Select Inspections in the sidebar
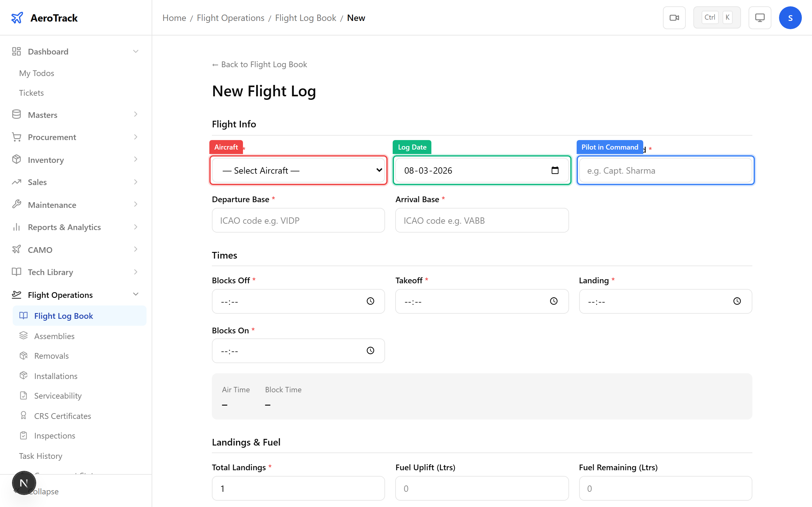The width and height of the screenshot is (812, 507). [x=54, y=435]
